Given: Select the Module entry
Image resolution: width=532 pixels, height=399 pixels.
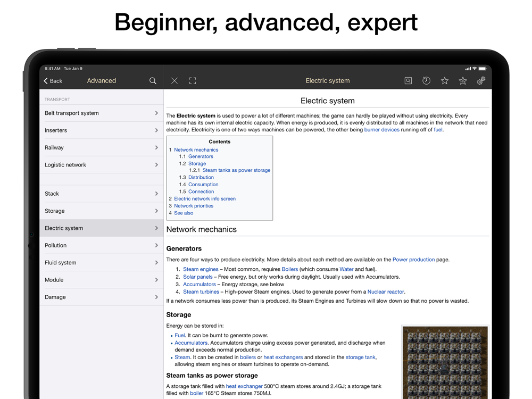Looking at the screenshot, I should coord(102,280).
